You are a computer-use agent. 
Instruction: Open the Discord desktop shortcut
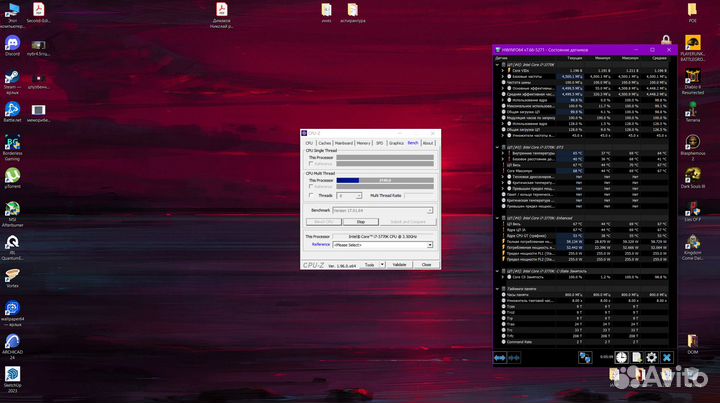(x=12, y=46)
